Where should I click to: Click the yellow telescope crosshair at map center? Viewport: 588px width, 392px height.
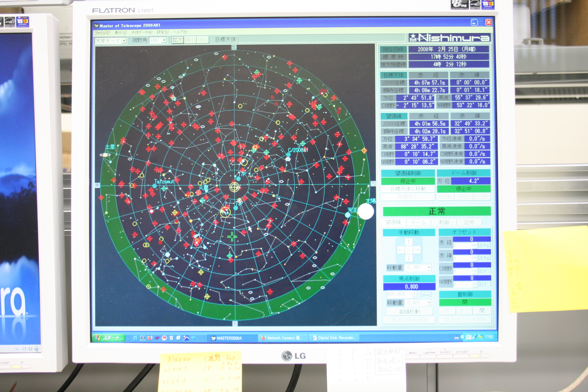[x=234, y=187]
